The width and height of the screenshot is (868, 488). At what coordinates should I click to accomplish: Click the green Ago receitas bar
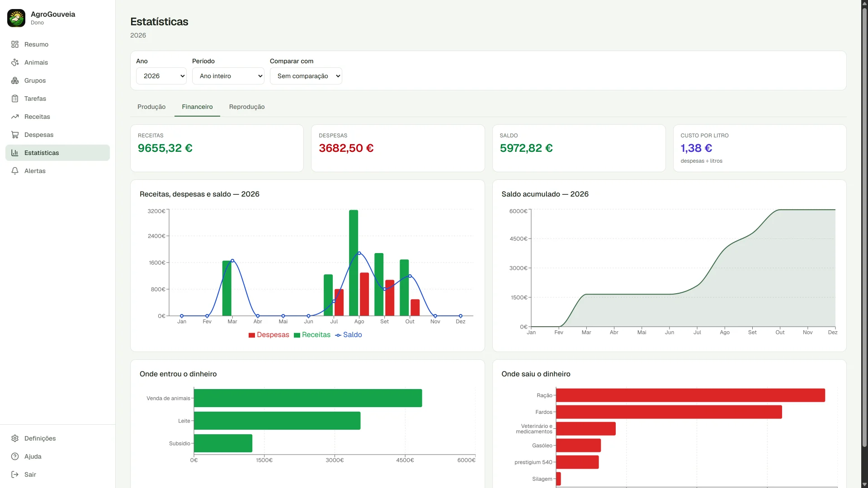[x=354, y=263]
